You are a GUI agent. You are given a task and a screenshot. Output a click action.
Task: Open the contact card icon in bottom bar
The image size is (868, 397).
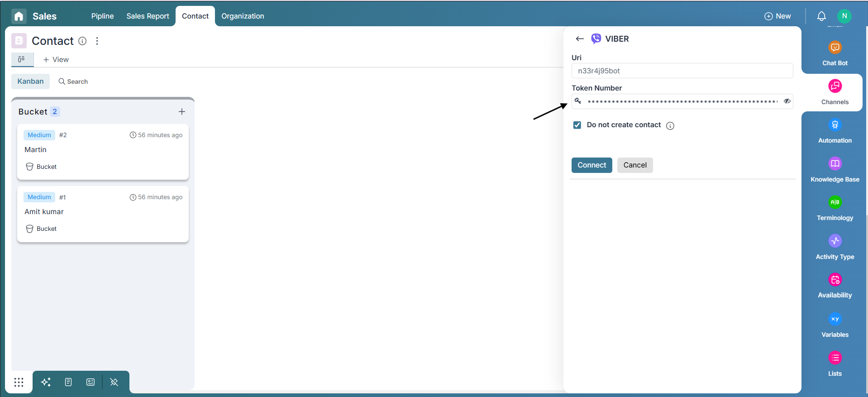(x=91, y=382)
